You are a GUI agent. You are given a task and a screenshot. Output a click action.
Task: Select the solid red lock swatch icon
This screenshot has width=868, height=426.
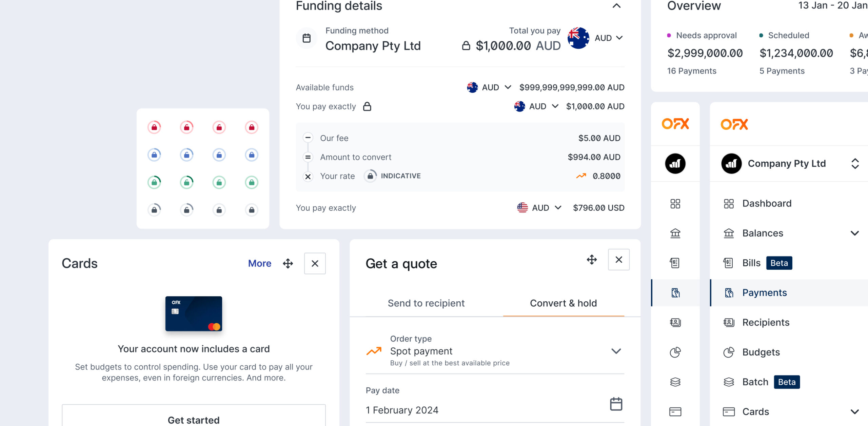pos(252,127)
